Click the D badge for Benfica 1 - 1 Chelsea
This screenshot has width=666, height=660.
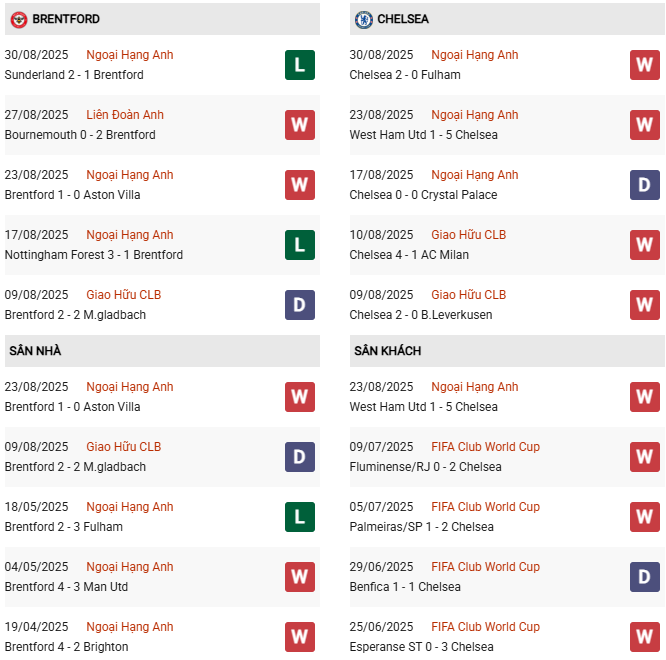point(644,577)
